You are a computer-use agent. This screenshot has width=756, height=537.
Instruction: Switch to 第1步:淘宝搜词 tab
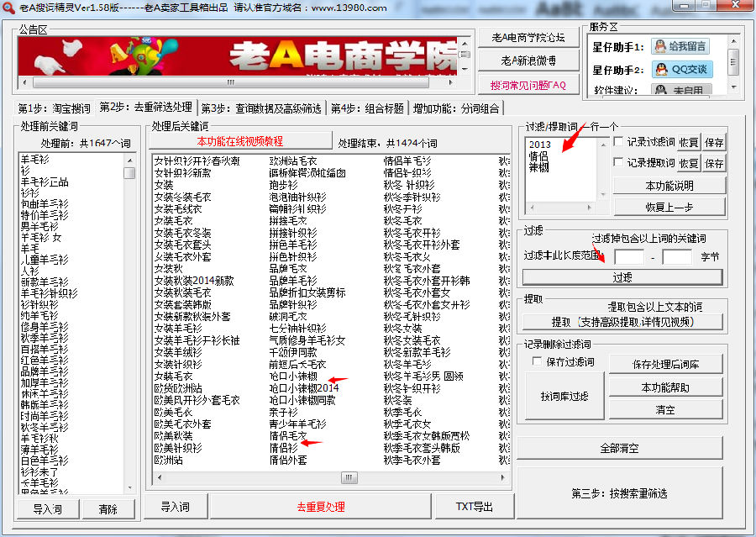(x=54, y=108)
